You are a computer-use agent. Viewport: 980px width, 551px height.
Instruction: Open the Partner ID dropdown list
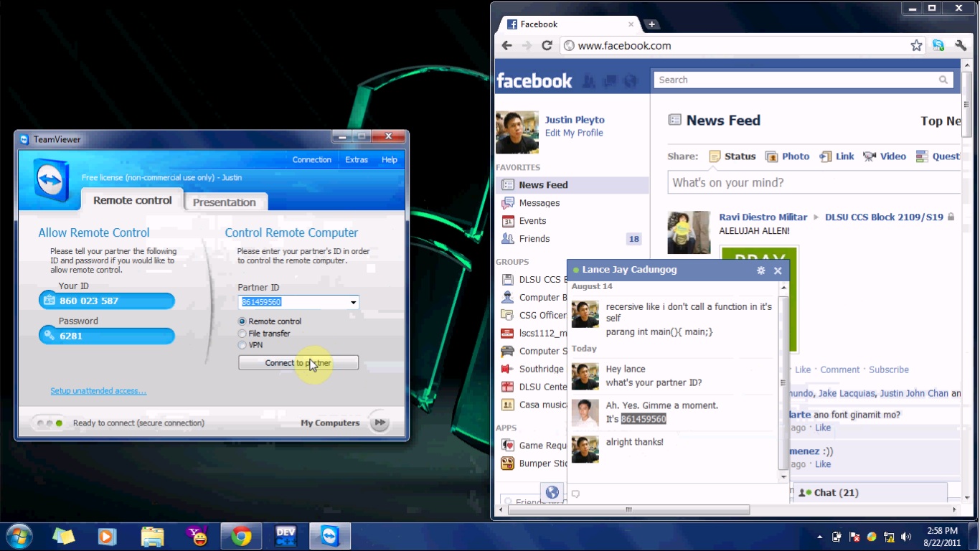point(352,302)
